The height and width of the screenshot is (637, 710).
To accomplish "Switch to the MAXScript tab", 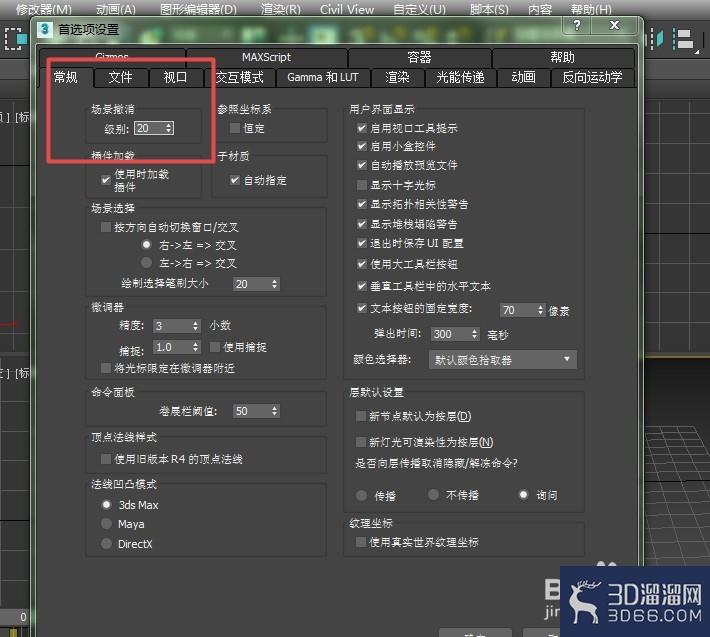I will pyautogui.click(x=267, y=57).
